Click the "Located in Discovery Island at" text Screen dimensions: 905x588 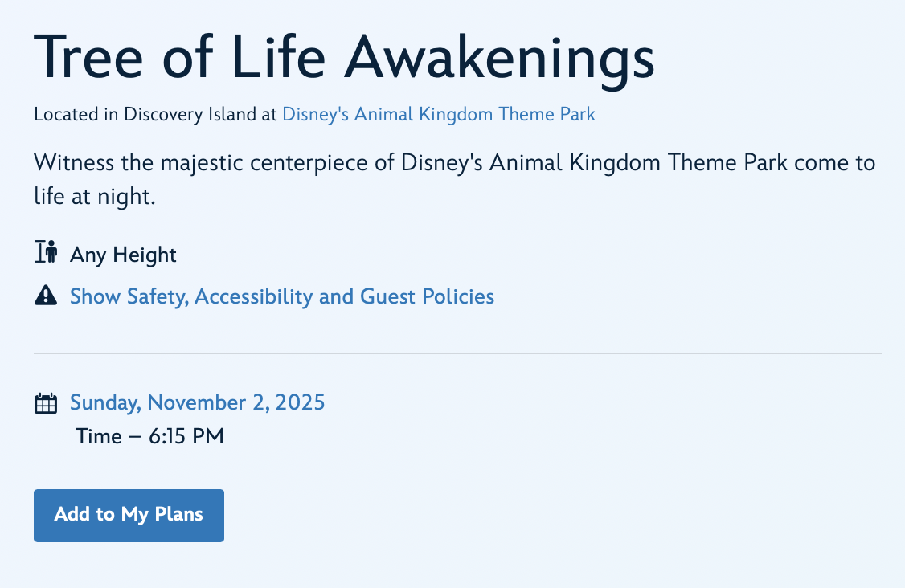click(155, 114)
